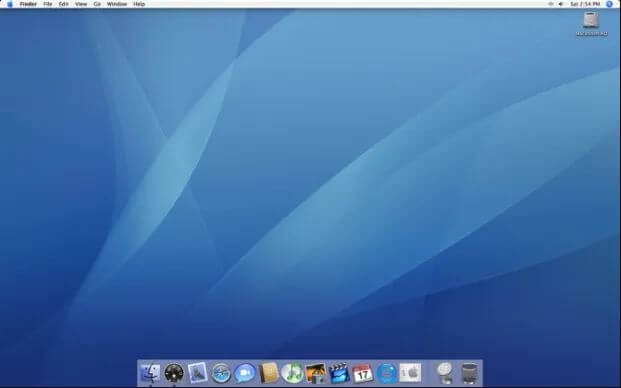
Task: Open the Mail stamp icon in the Dock
Action: point(197,373)
